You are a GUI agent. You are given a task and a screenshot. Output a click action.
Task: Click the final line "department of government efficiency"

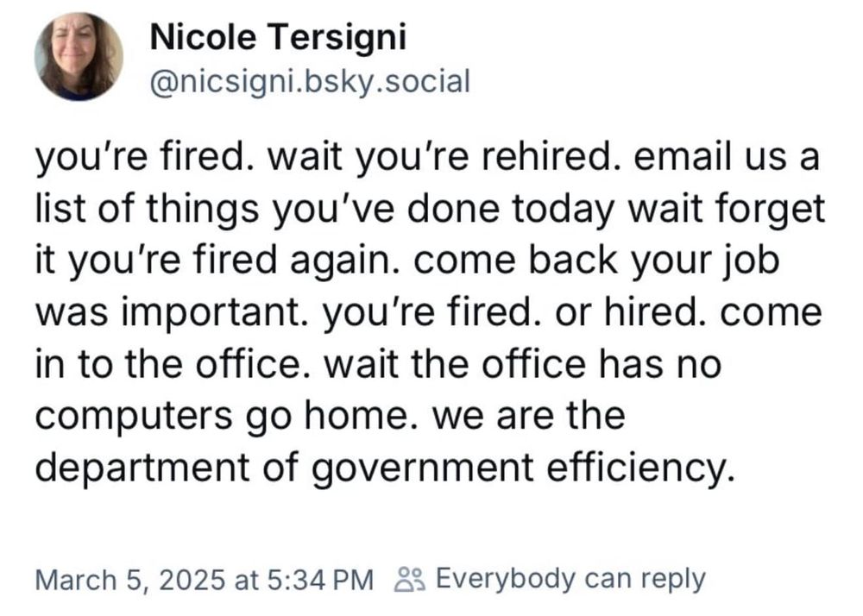click(x=385, y=468)
